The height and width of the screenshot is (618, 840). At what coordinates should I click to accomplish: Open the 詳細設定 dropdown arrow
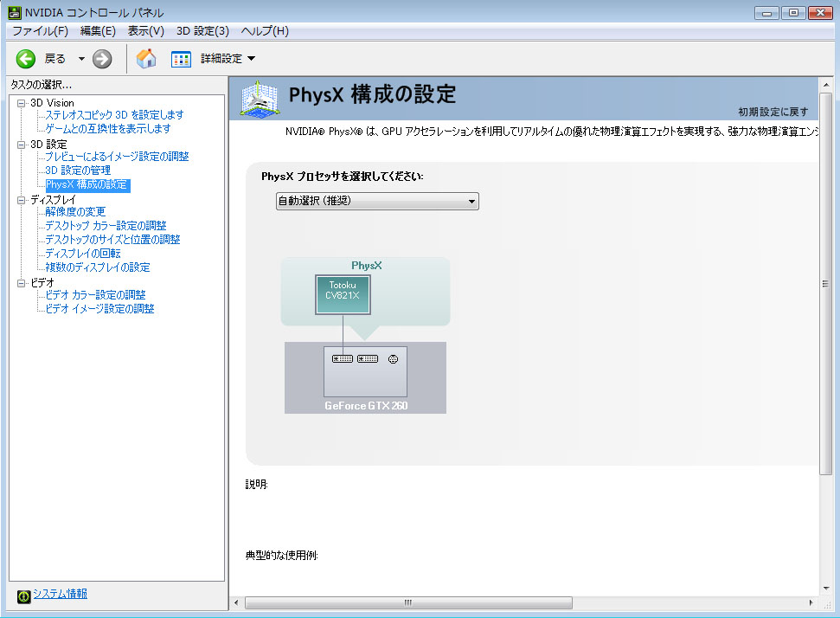(251, 58)
